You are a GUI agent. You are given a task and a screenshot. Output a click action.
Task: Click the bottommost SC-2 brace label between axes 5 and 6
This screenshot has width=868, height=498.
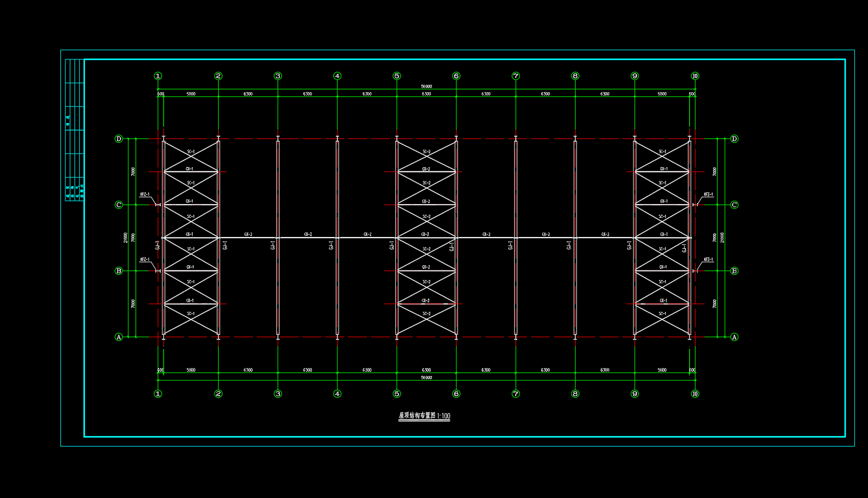click(427, 313)
